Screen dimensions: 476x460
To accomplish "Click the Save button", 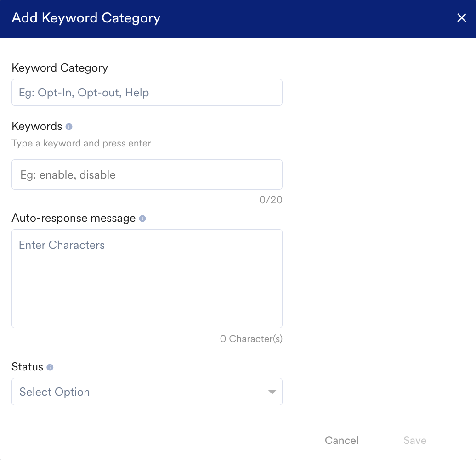I will coord(415,440).
